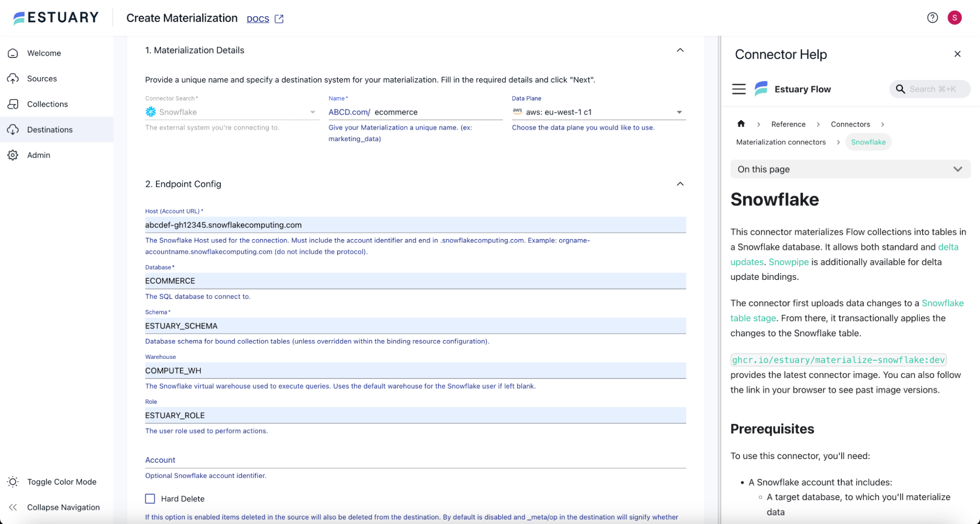Click the Welcome home icon in sidebar
The height and width of the screenshot is (524, 980).
13,53
